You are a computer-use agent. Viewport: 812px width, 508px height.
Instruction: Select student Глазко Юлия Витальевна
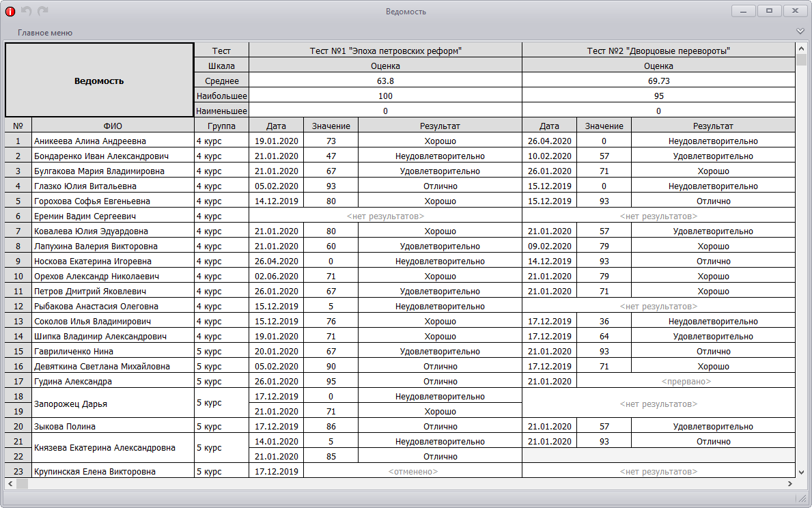coord(113,186)
